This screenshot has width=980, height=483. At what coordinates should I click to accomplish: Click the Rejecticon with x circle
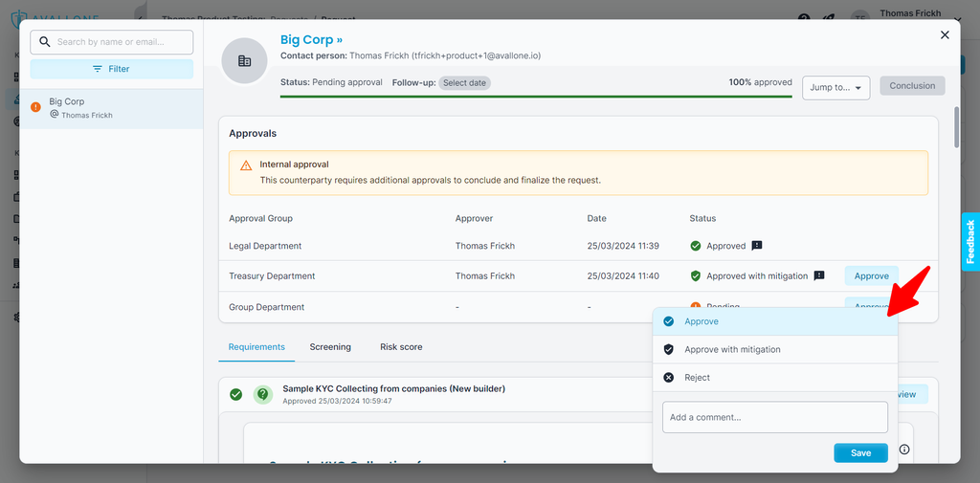pos(669,378)
